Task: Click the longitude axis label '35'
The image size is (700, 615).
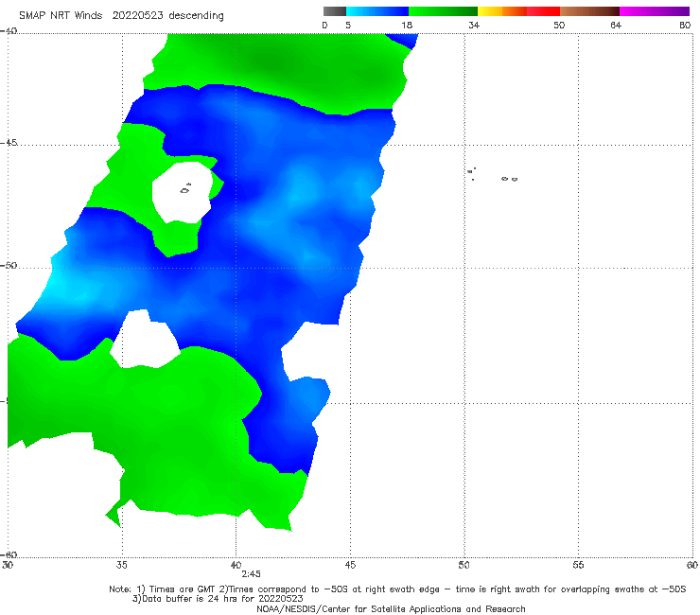Action: [x=122, y=565]
